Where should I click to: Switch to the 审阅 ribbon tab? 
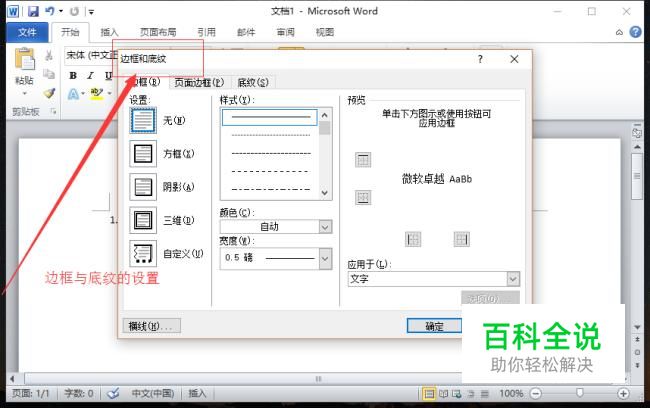[286, 32]
